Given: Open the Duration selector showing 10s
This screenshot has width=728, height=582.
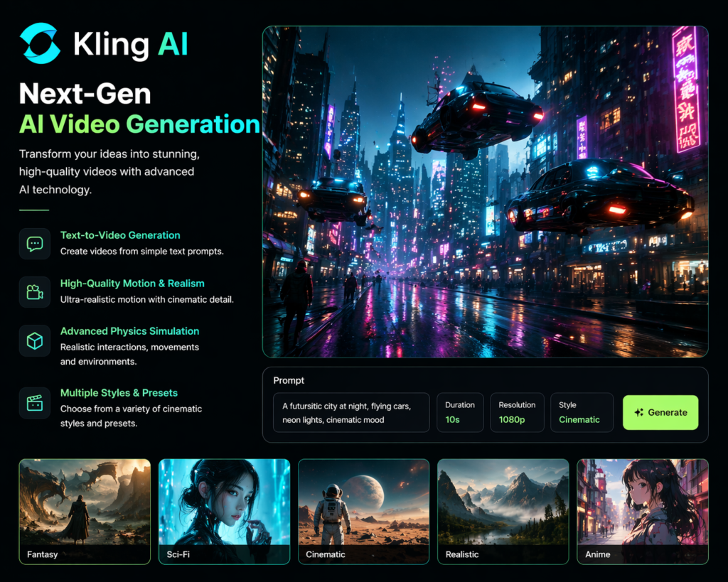Looking at the screenshot, I should tap(460, 412).
